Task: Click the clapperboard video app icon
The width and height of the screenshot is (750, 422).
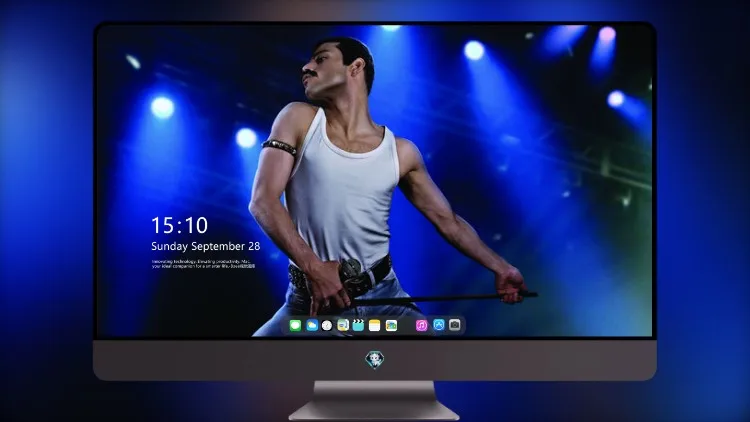Action: [x=358, y=326]
